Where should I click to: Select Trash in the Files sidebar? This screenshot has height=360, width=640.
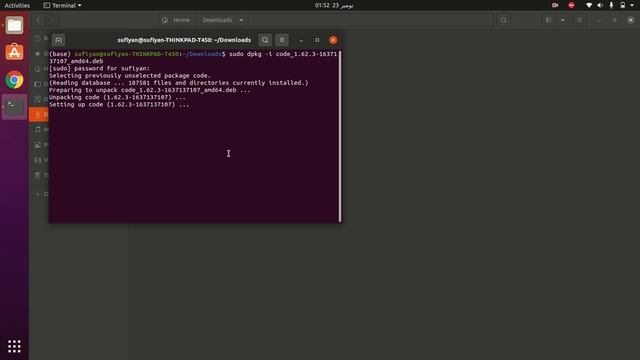(x=40, y=175)
